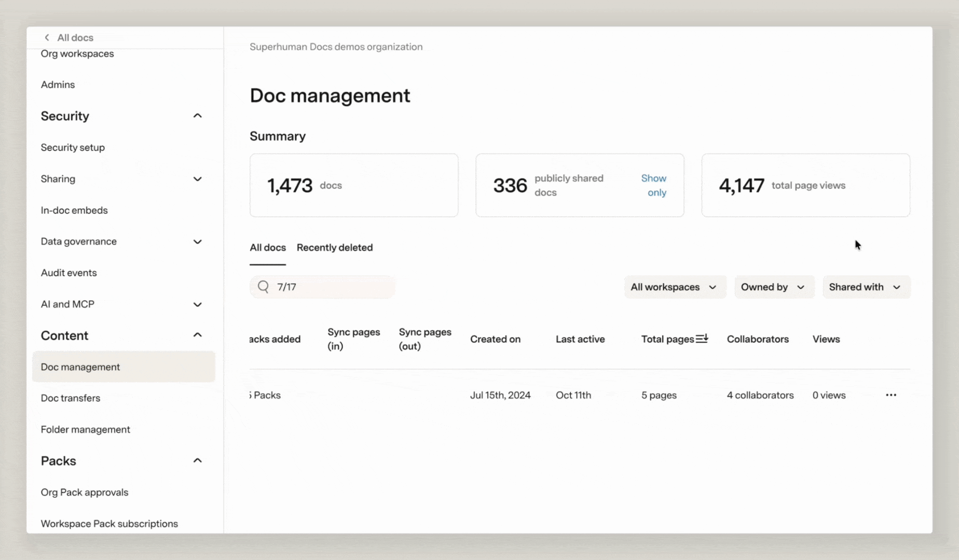Image resolution: width=959 pixels, height=560 pixels.
Task: Click Show only publicly shared docs link
Action: (654, 185)
